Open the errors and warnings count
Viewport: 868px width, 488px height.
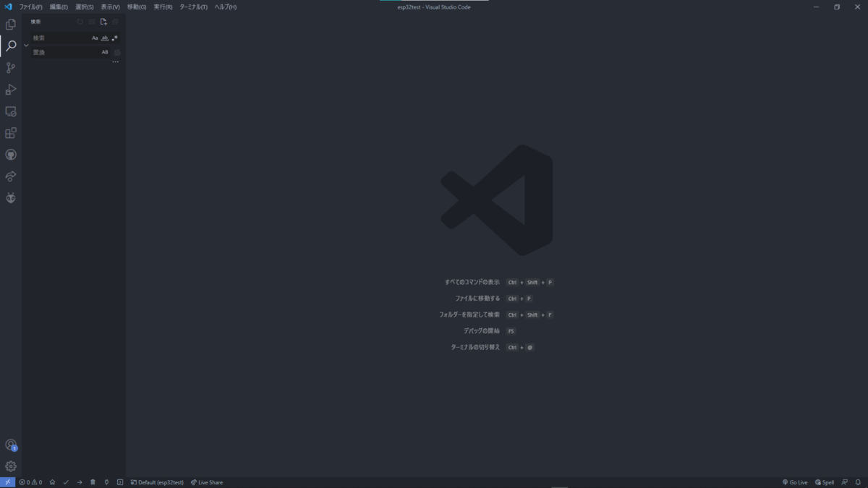(x=30, y=482)
